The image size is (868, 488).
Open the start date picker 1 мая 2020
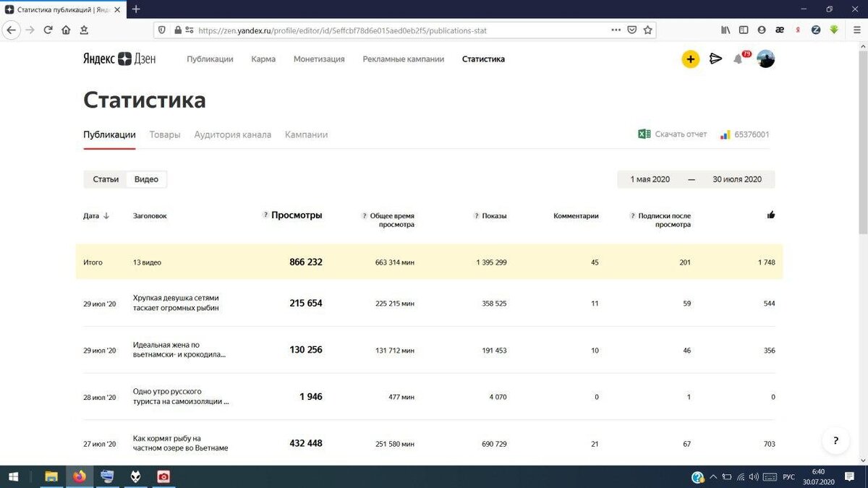(650, 179)
